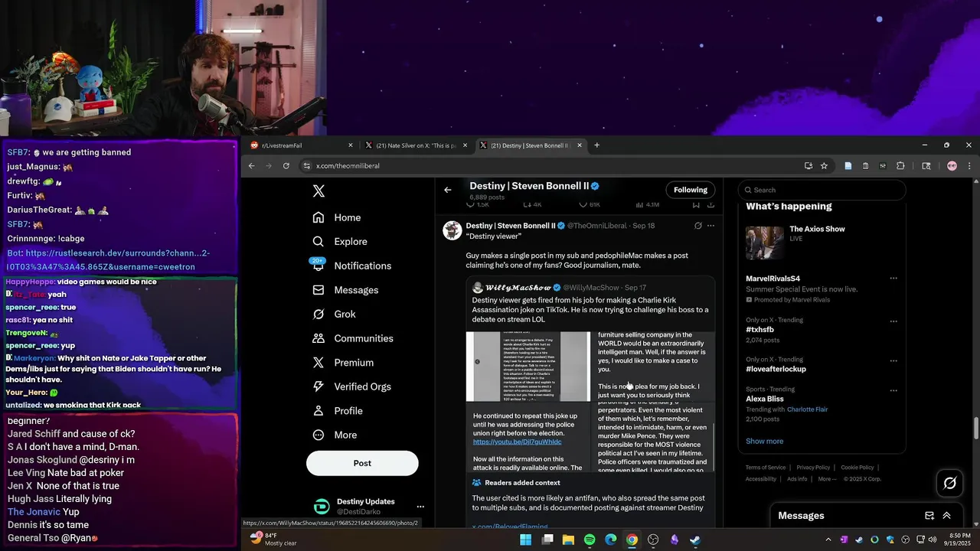980x551 pixels.
Task: Open Premium in X sidebar
Action: click(x=343, y=363)
